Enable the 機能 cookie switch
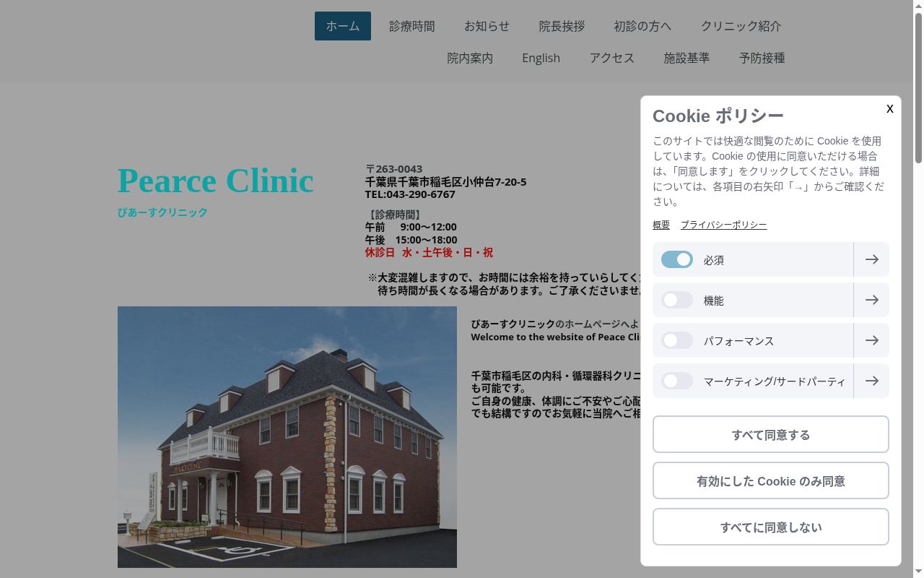Screen dimensions: 924x578 pos(677,300)
